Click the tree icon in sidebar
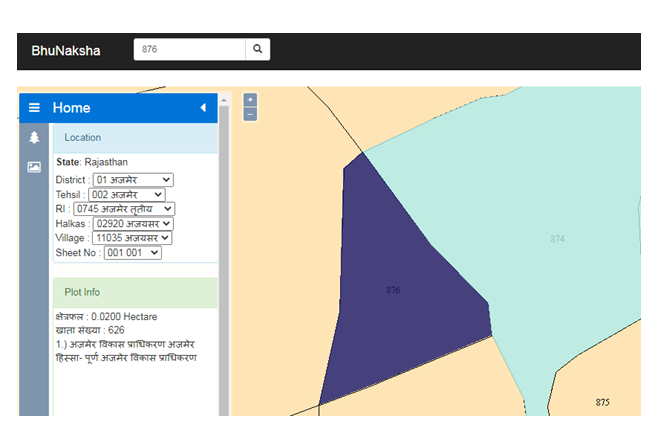The image size is (672, 431). (x=34, y=138)
